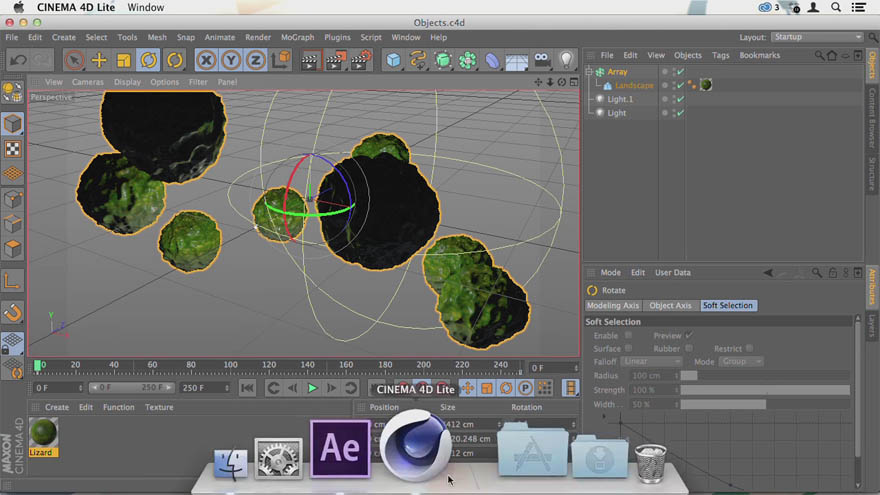Open the Mesh menu
880x495 pixels.
[x=157, y=37]
